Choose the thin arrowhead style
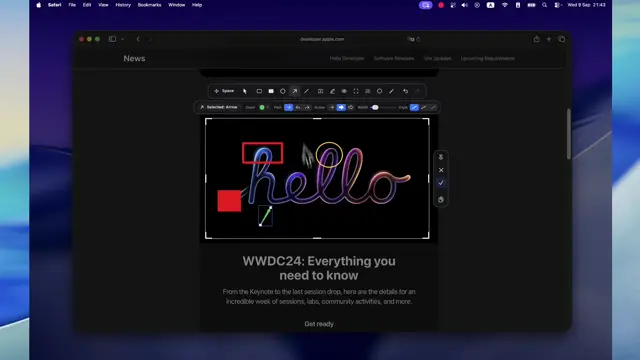The width and height of the screenshot is (640, 360). (x=331, y=107)
